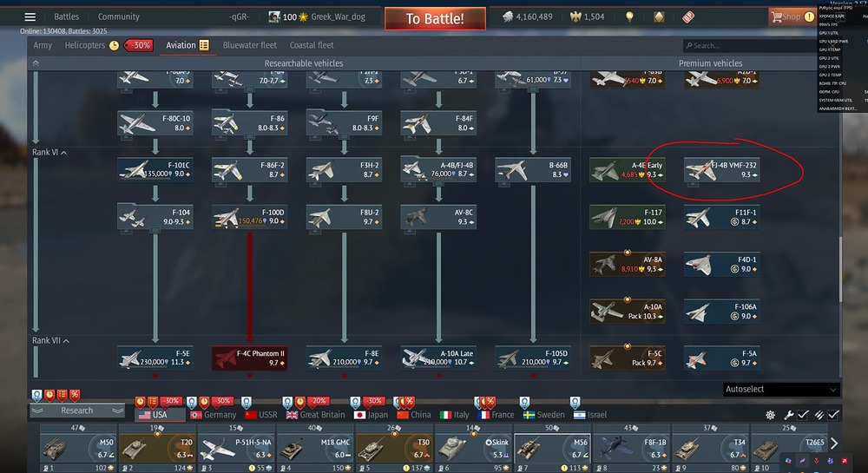Select the F-4C Phantom II vehicle
Image resolution: width=868 pixels, height=473 pixels.
(250, 358)
